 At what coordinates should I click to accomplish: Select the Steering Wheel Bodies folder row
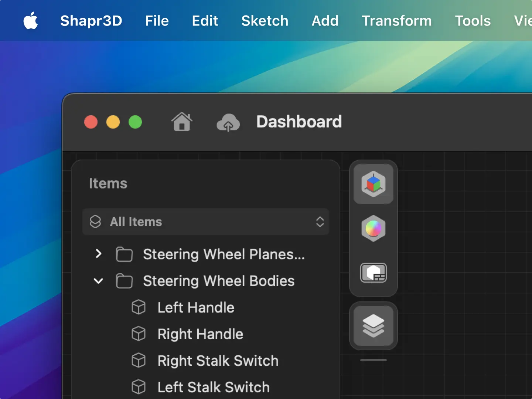206,281
